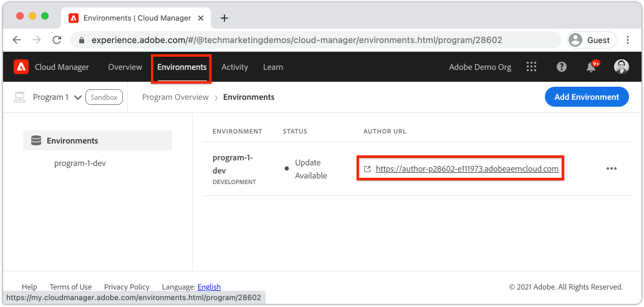644x307 pixels.
Task: Expand the Program 1 dropdown
Action: click(x=78, y=97)
